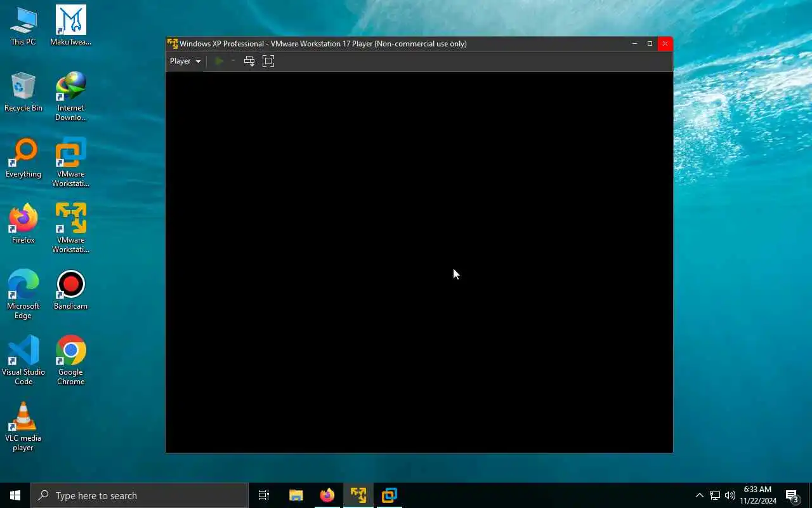Click VMware Workstation Pro taskbar button

pos(390,495)
